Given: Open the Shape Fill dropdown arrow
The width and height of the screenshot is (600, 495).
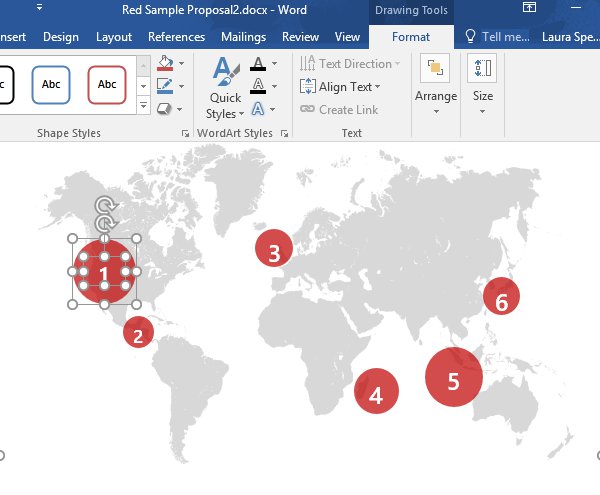Looking at the screenshot, I should pos(181,64).
